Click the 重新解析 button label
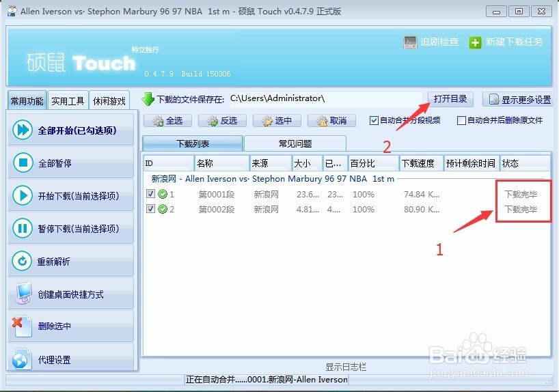Viewport: 559px width, 392px height. (x=53, y=262)
